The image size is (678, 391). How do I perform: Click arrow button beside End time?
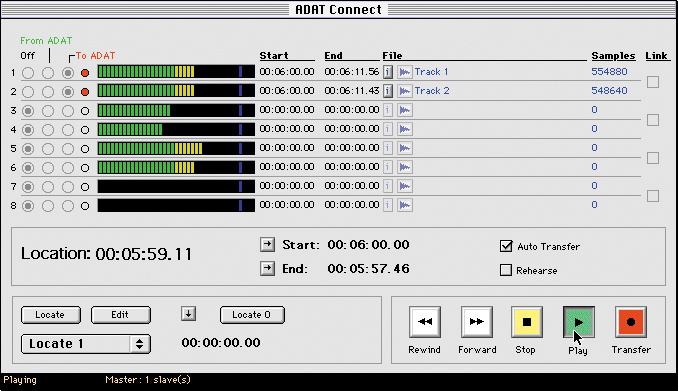(x=268, y=269)
